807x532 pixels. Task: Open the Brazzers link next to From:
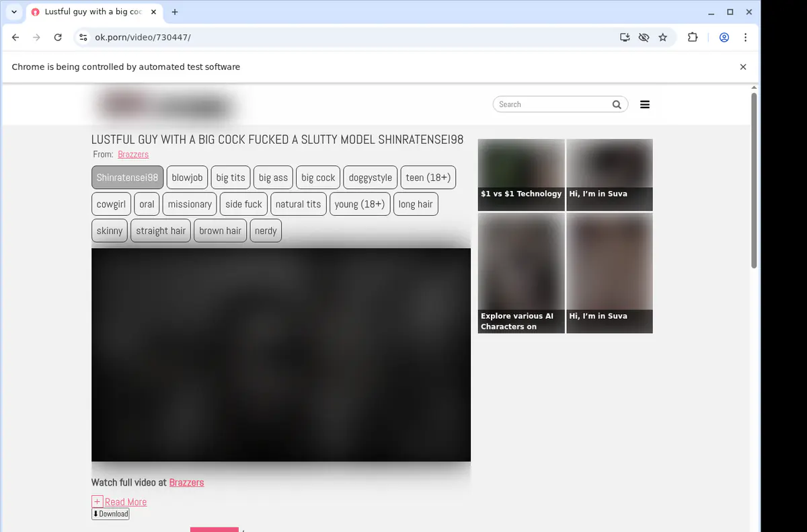click(133, 154)
